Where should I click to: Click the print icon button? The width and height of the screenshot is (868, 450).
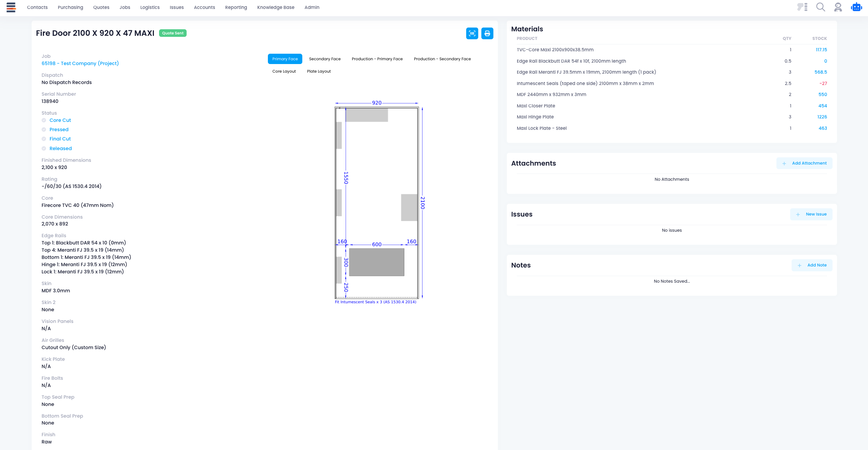487,33
